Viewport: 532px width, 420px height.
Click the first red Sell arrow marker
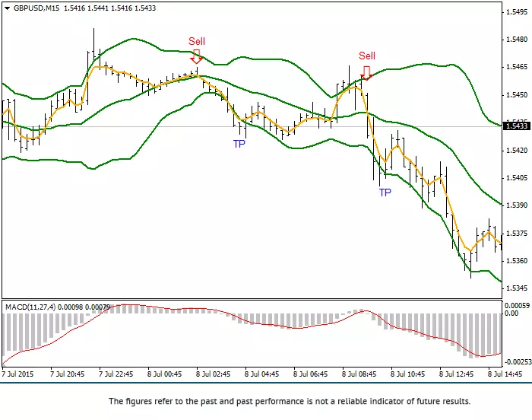(x=196, y=56)
